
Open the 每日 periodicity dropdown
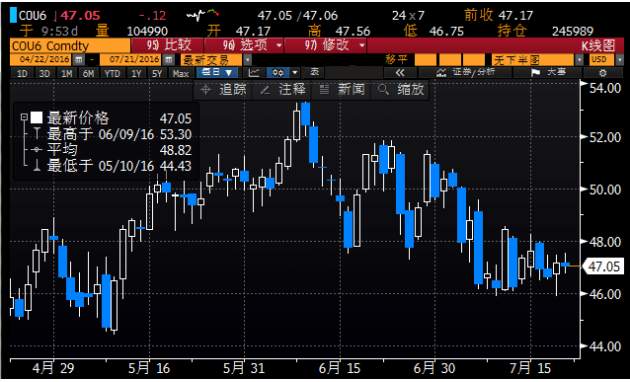[217, 73]
